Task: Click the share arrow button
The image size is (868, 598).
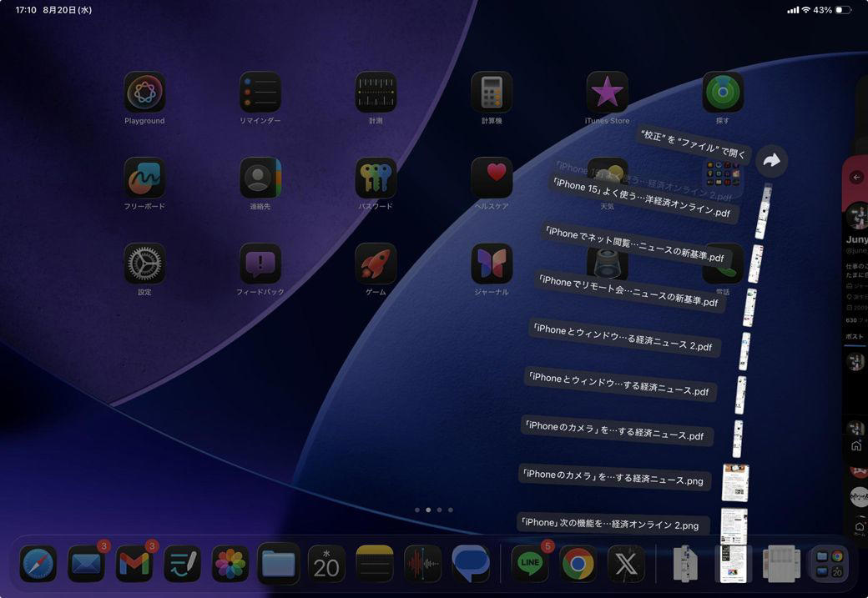Action: (772, 161)
